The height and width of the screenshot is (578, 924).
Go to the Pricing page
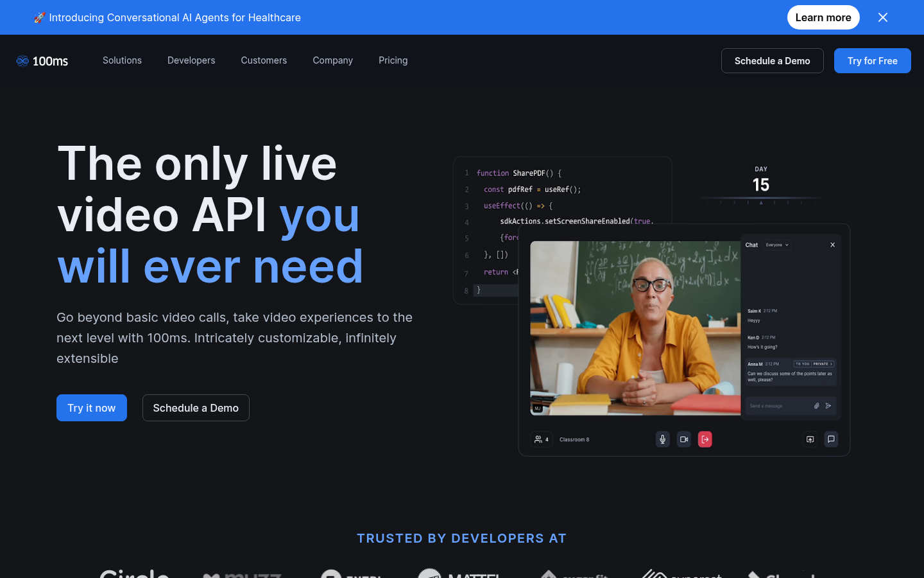393,60
